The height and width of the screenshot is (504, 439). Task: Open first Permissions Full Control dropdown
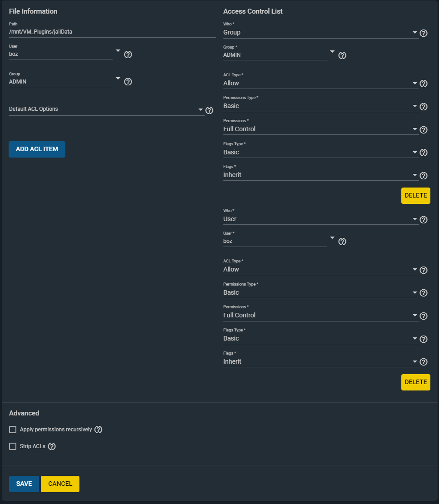tap(320, 129)
